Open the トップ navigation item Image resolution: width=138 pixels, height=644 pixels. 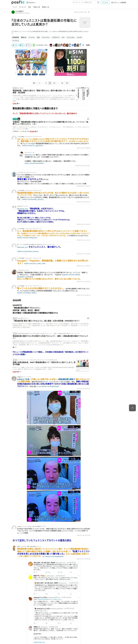[x=15, y=7]
